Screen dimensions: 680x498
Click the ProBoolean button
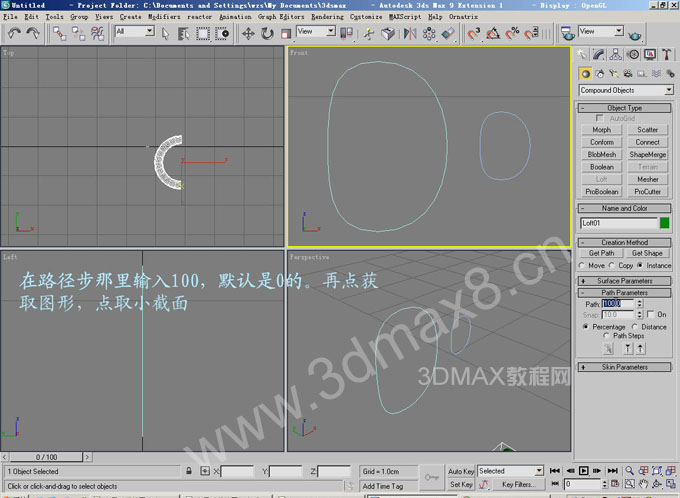click(x=602, y=192)
